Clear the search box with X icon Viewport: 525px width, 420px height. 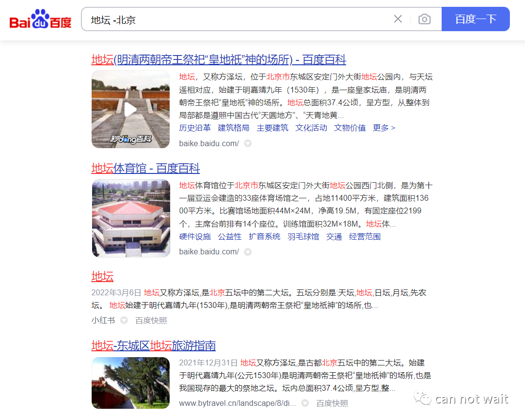tap(398, 19)
